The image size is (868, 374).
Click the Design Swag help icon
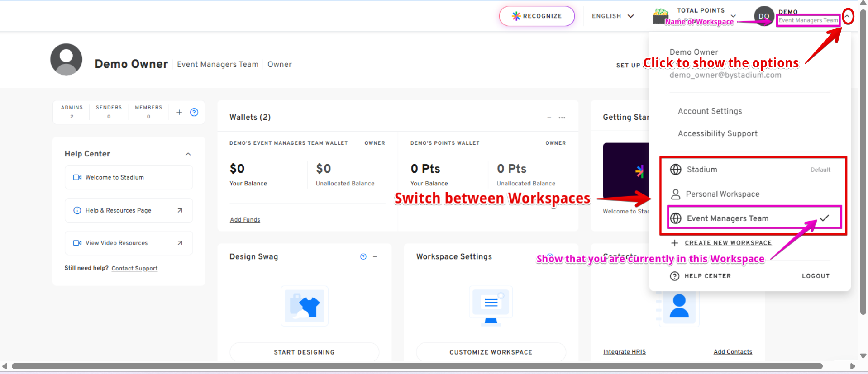[363, 257]
